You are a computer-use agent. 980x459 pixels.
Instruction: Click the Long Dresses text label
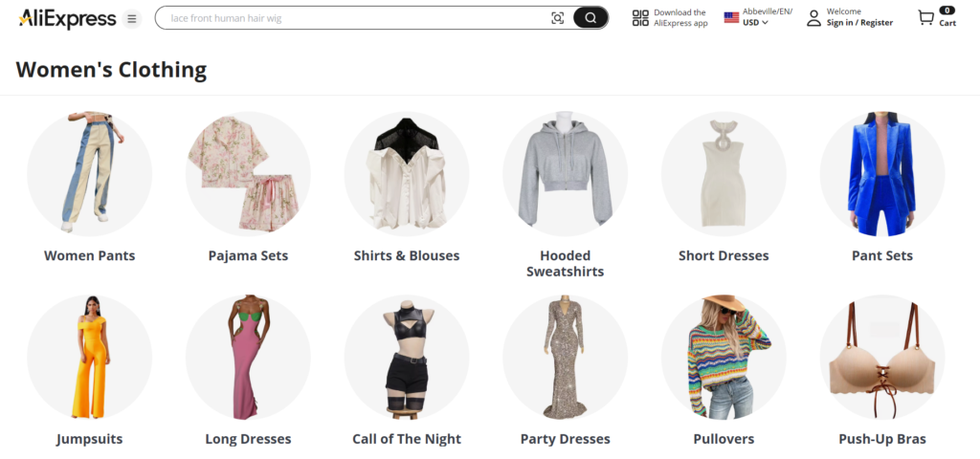(x=248, y=440)
